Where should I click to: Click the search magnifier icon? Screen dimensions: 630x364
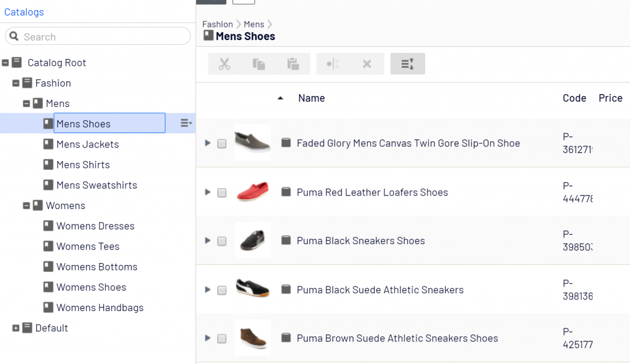(x=14, y=36)
